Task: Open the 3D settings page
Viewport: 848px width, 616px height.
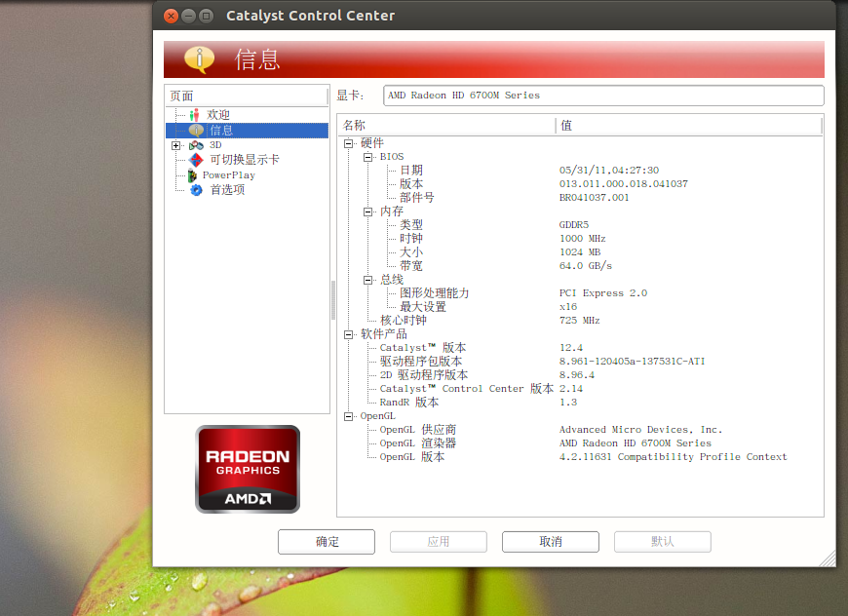Action: click(x=215, y=145)
